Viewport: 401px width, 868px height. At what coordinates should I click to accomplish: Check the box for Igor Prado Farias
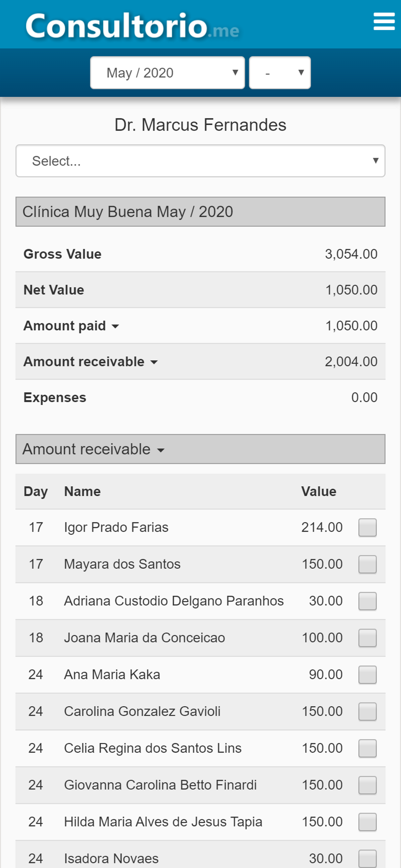click(367, 527)
